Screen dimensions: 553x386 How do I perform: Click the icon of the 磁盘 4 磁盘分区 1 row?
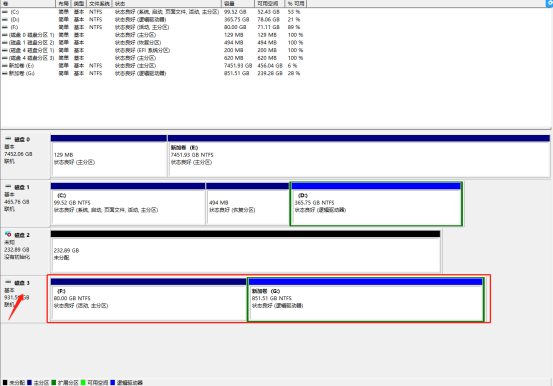[5, 50]
